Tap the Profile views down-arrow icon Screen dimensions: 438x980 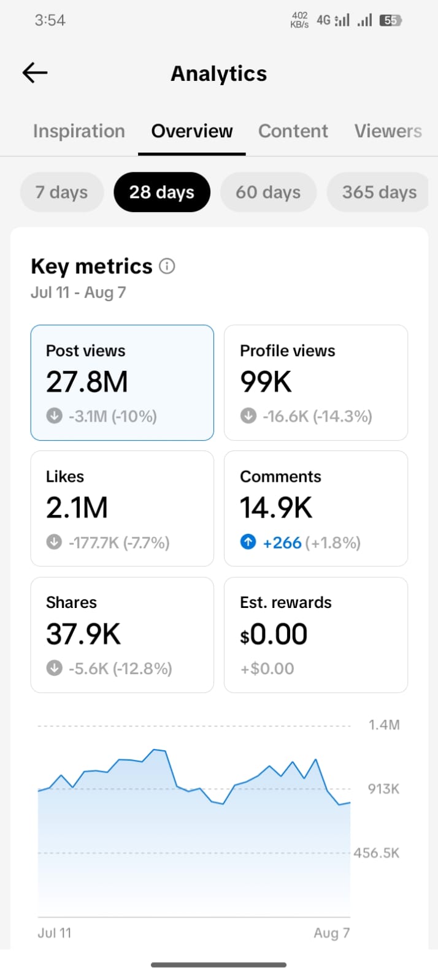(x=248, y=416)
